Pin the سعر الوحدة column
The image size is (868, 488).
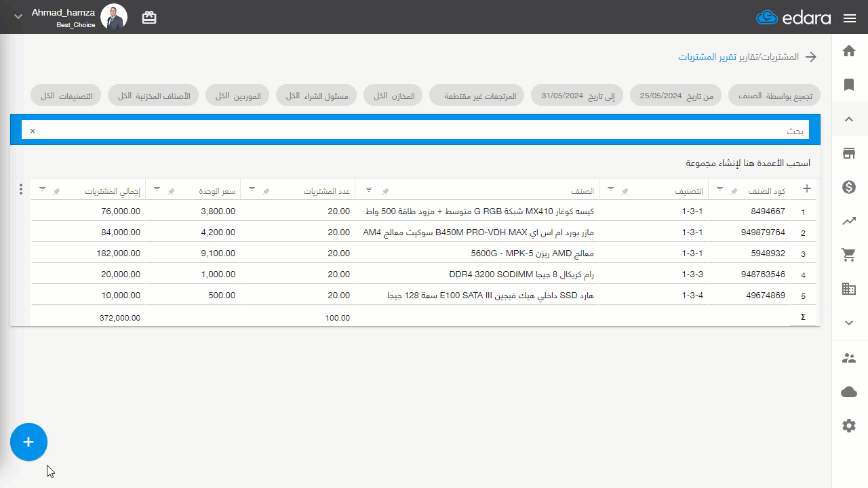point(171,192)
